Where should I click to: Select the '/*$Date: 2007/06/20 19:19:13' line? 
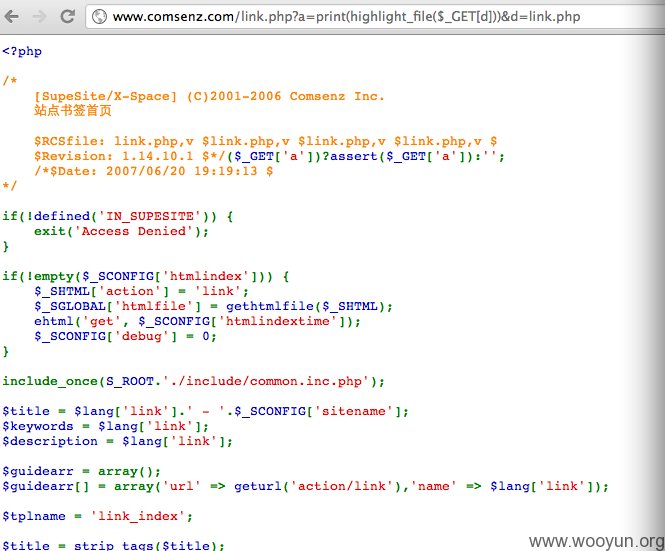point(154,171)
